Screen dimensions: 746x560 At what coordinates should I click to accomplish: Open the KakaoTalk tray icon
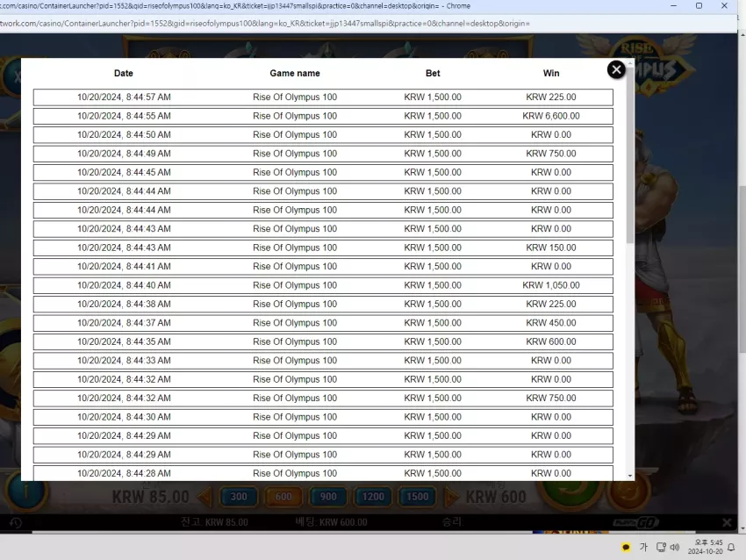click(626, 548)
